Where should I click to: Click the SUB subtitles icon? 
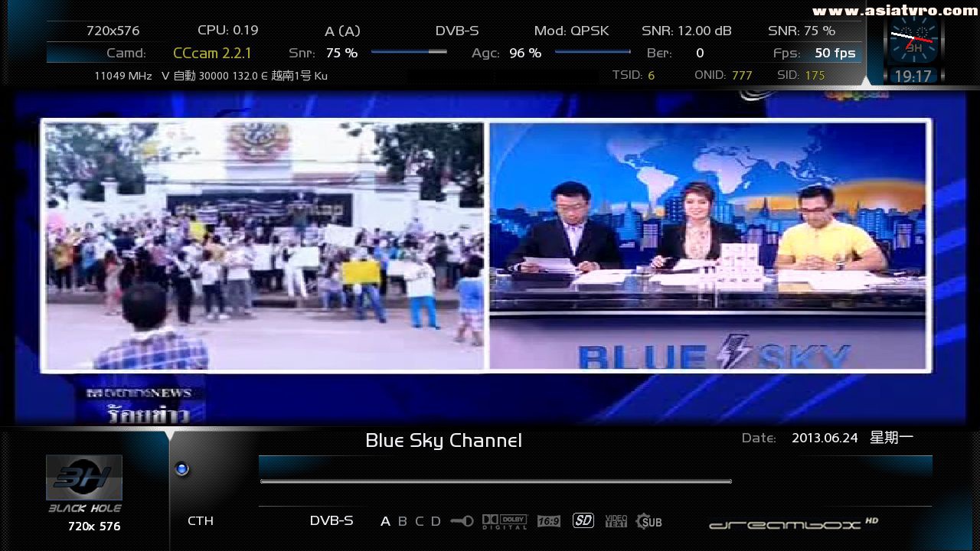coord(648,521)
